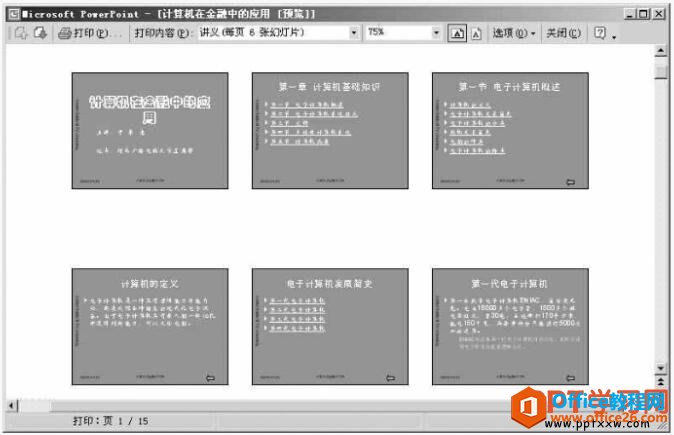Click the PowerPoint application icon in title bar
Screen dimensions: 674x435
click(14, 14)
